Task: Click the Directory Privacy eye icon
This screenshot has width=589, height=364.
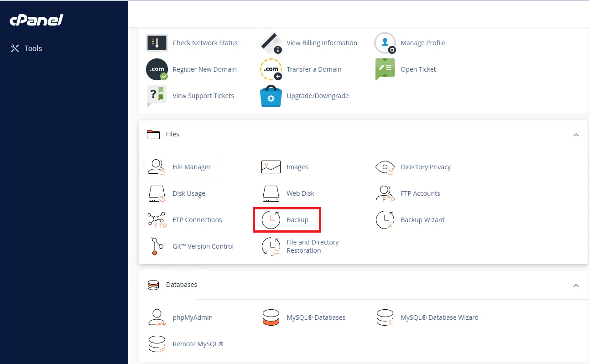Action: point(385,167)
